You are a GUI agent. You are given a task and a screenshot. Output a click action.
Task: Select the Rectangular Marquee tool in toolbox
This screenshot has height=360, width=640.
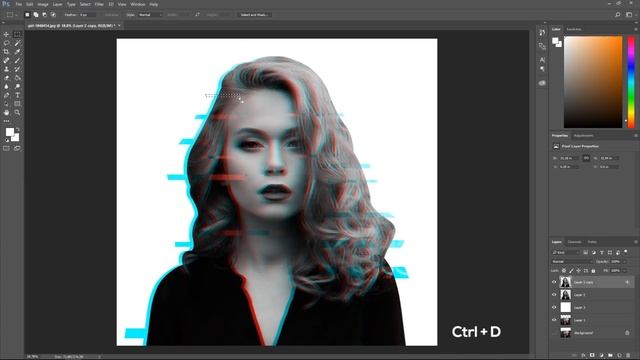point(17,34)
